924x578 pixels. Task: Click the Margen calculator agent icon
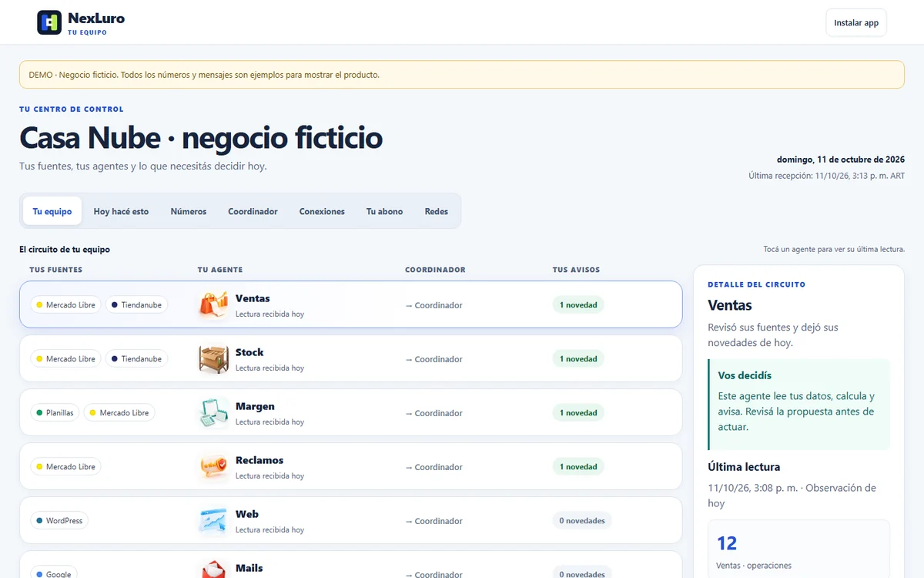click(213, 412)
